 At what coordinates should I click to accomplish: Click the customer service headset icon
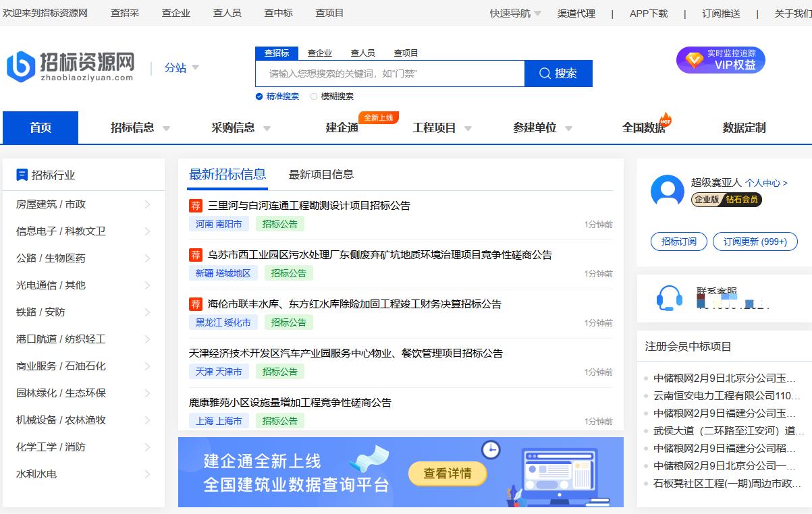(x=668, y=297)
